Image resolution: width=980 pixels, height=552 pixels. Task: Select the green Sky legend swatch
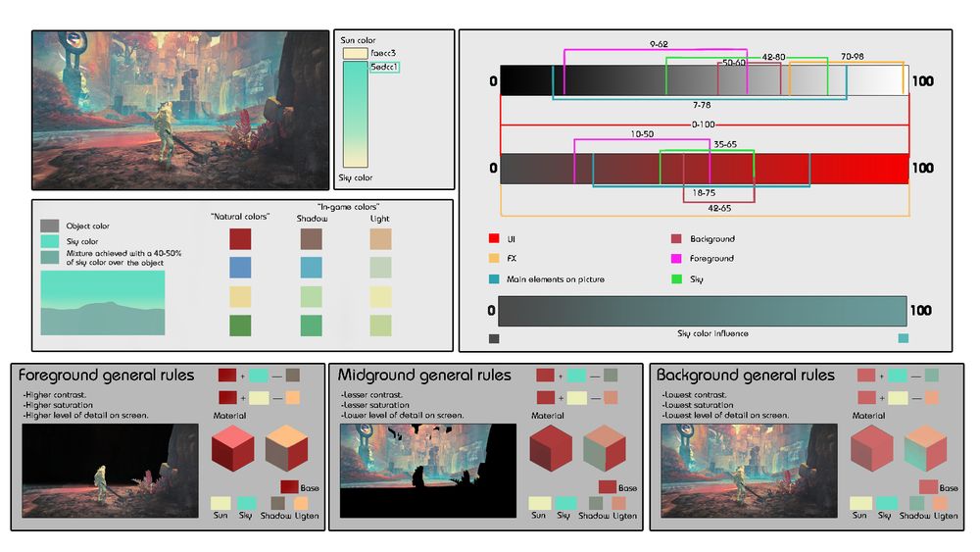point(676,278)
